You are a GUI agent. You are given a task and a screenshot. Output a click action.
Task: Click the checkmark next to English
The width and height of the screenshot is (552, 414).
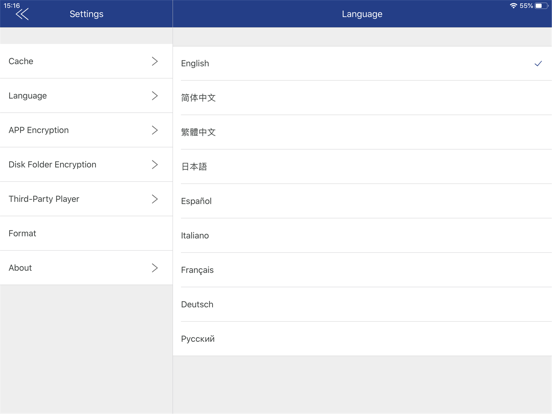(x=538, y=64)
